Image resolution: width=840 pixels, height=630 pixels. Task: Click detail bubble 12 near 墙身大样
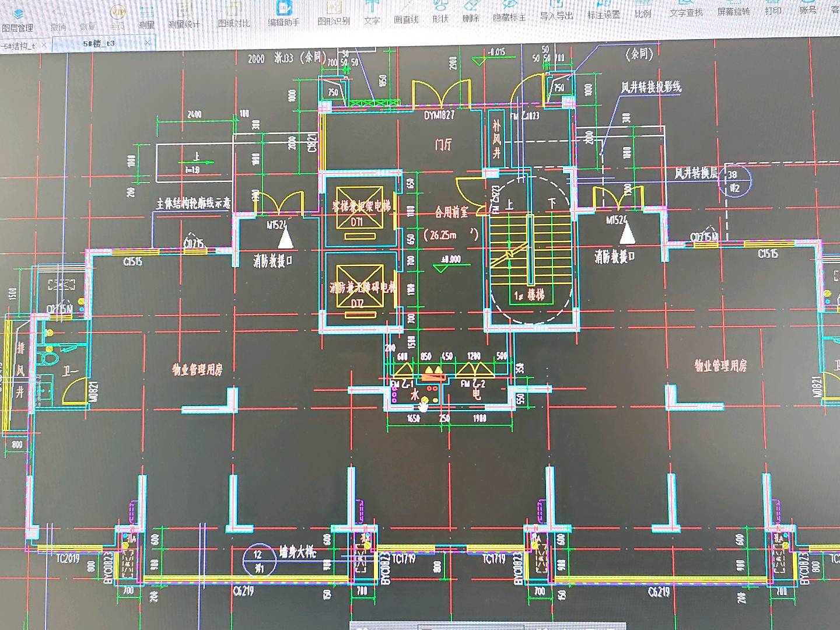pos(259,560)
